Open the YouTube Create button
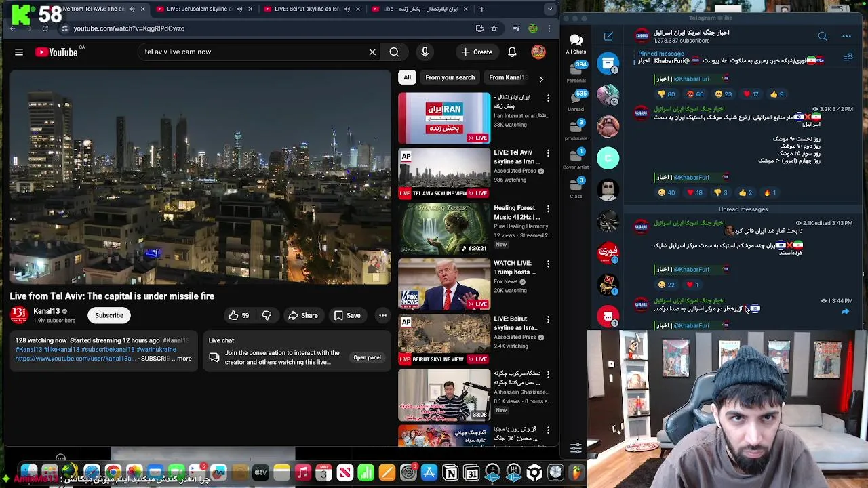The width and height of the screenshot is (868, 488). click(x=477, y=52)
